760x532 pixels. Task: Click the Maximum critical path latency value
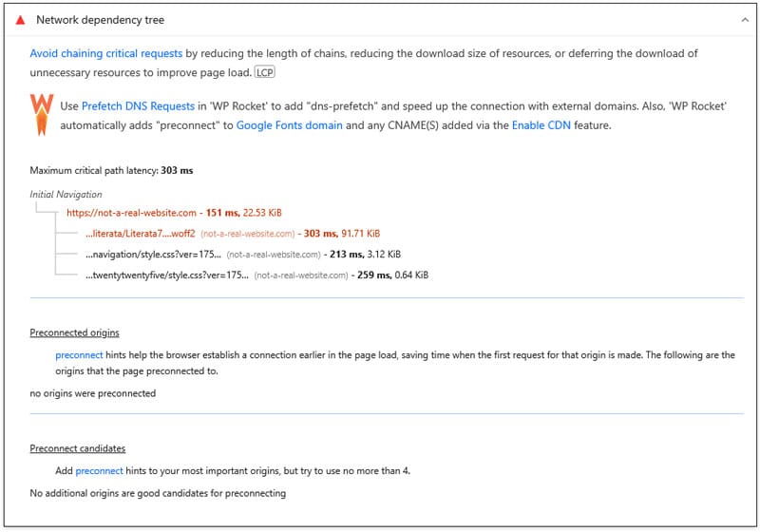(x=177, y=171)
